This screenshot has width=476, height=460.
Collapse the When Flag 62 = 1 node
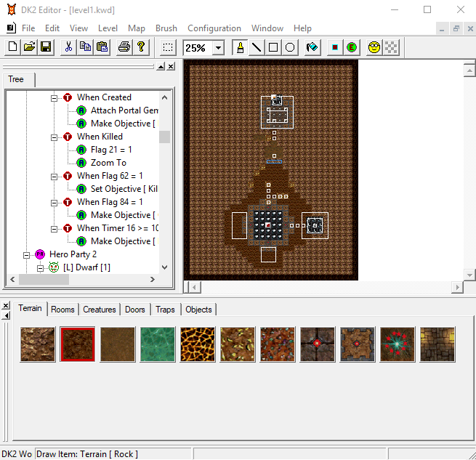click(54, 177)
